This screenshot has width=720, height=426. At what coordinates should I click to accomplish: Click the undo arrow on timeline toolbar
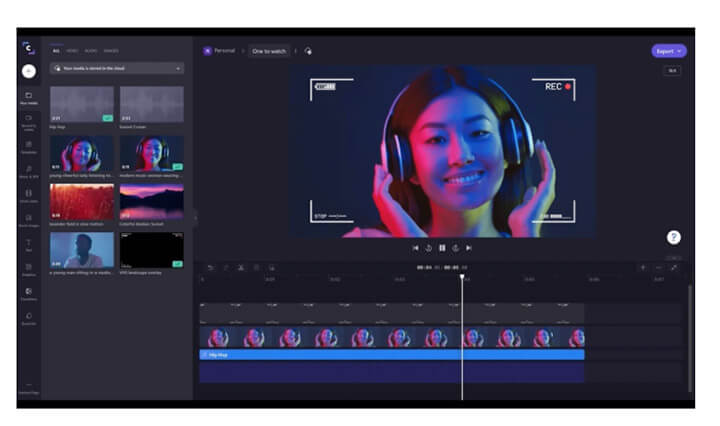coord(210,267)
